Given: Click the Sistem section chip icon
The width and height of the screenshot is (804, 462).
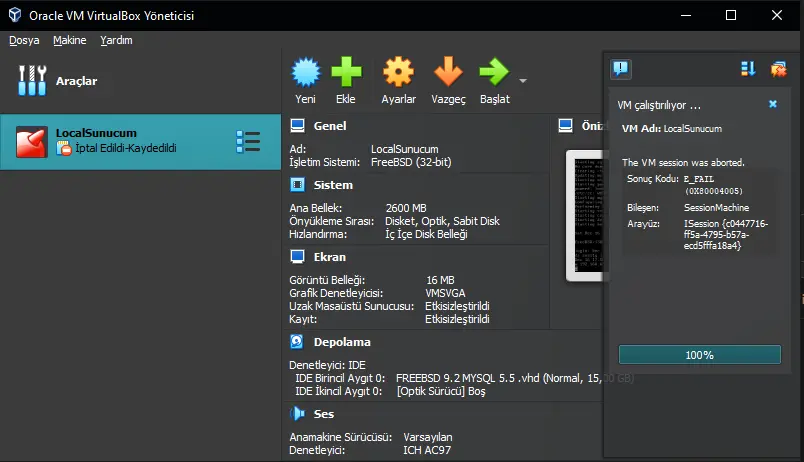Looking at the screenshot, I should click(x=297, y=185).
